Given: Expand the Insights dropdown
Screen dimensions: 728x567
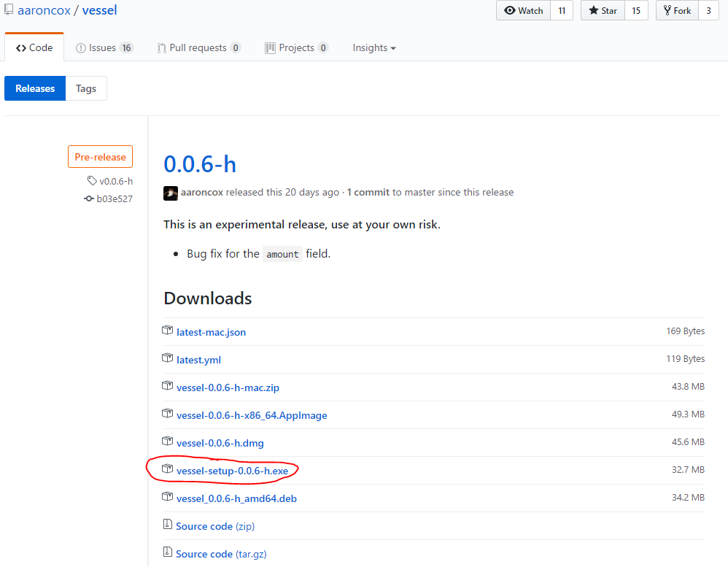Looking at the screenshot, I should [374, 47].
